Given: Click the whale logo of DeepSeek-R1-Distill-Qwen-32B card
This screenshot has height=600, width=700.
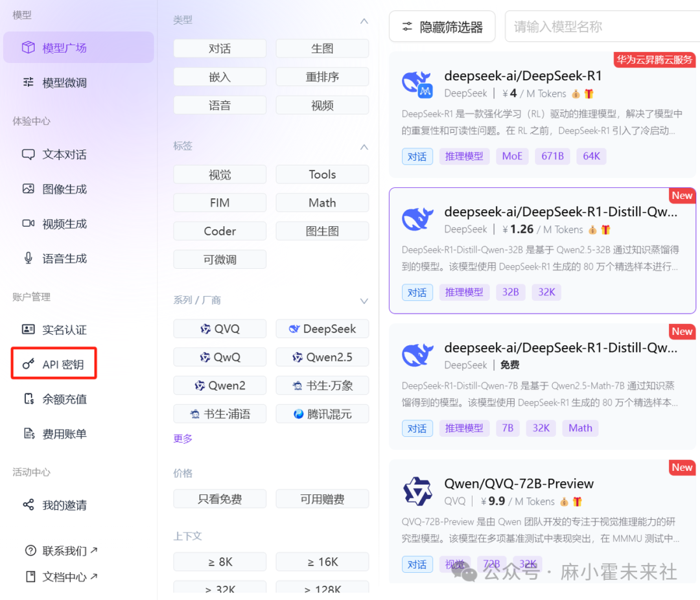Looking at the screenshot, I should pyautogui.click(x=417, y=219).
